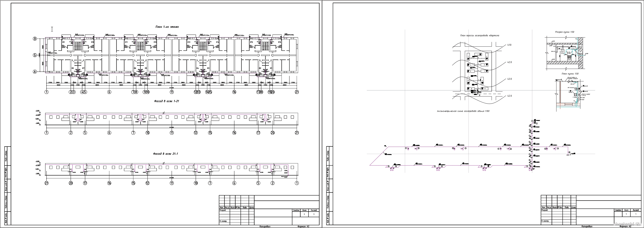Click 'Разраб.' cell in left sheet title block
This screenshot has width=644, height=228.
pos(223,210)
